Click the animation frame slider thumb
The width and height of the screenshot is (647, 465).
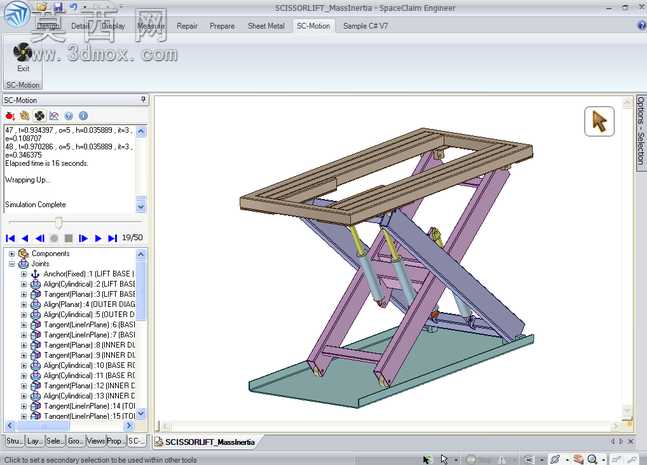pos(59,223)
